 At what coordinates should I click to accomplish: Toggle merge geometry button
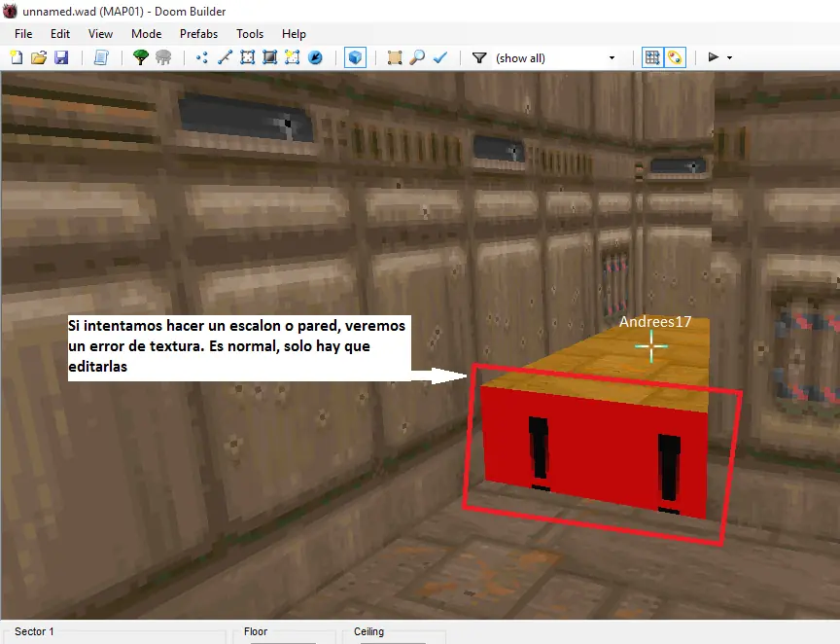coord(675,57)
